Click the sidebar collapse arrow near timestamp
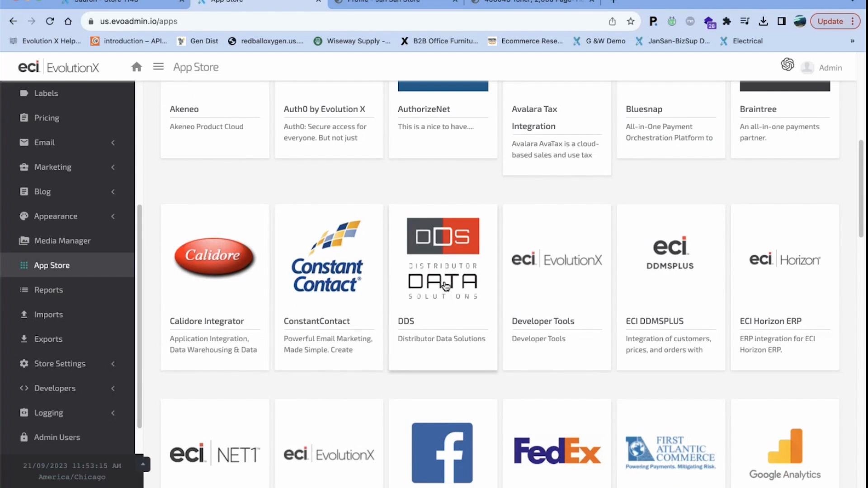The image size is (868, 488). coord(143,464)
